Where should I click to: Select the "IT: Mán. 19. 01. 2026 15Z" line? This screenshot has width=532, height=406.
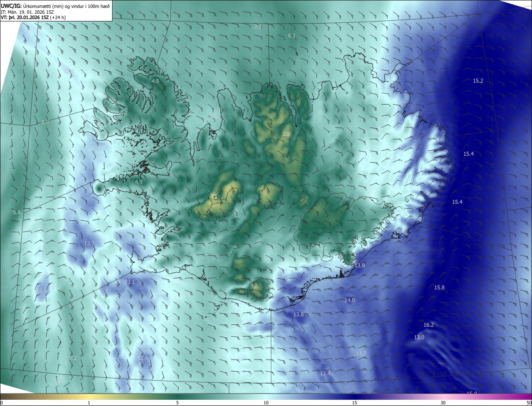[28, 12]
